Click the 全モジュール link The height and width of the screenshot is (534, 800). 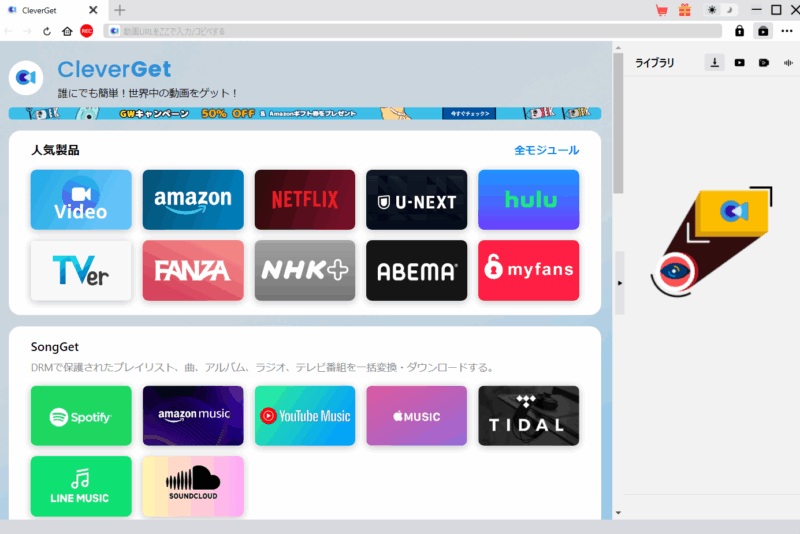[546, 150]
